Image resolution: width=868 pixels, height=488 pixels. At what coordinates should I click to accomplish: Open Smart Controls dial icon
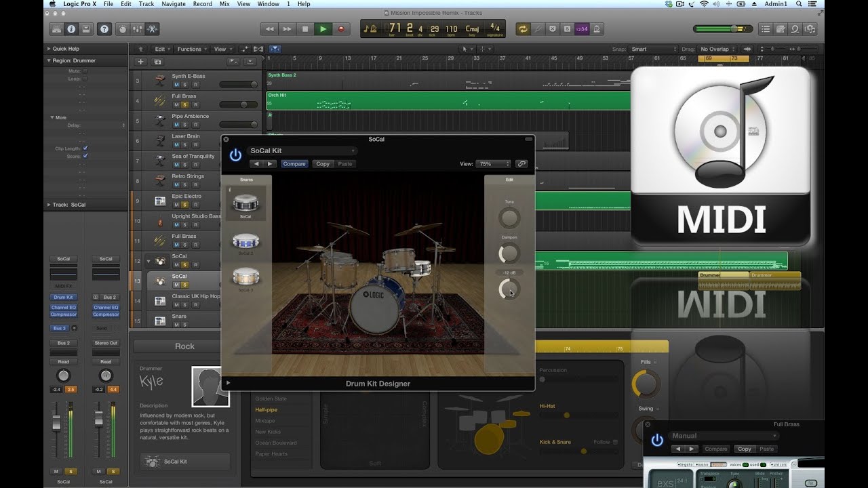[123, 29]
